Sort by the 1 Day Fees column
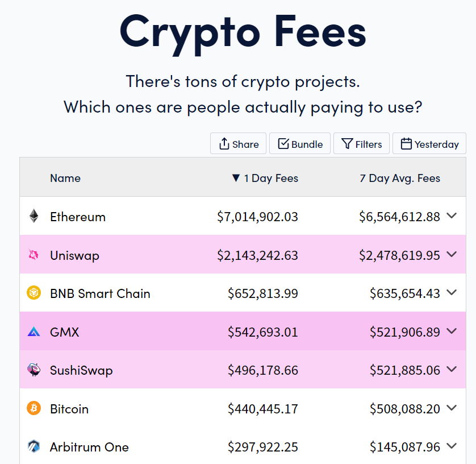This screenshot has height=464, width=476. 265,178
